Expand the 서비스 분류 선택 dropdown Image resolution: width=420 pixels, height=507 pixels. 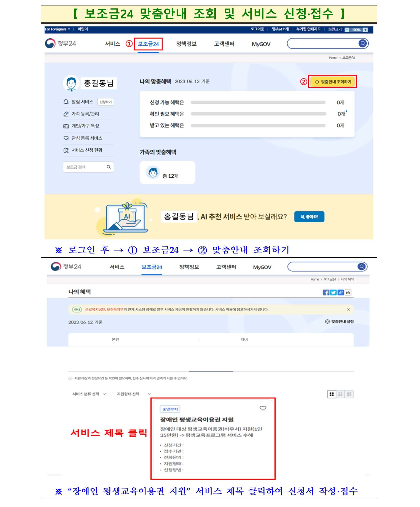(89, 394)
